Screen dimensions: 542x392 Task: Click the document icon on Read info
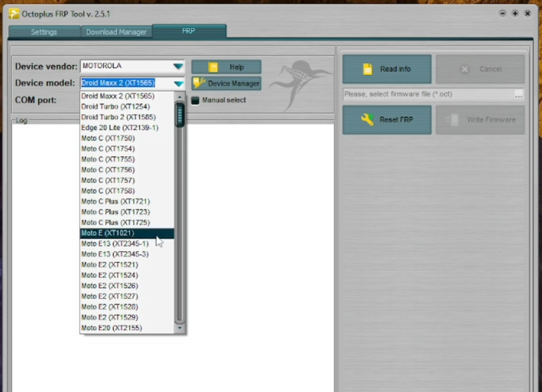click(x=368, y=69)
